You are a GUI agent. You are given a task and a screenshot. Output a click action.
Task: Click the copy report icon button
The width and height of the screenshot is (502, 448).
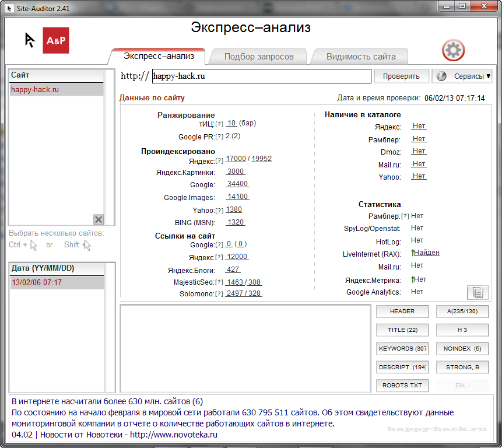click(478, 292)
